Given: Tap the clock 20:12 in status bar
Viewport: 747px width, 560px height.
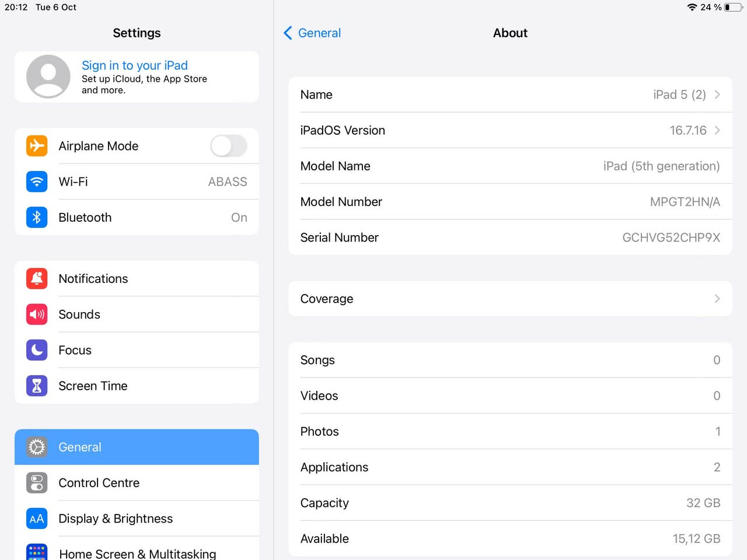Looking at the screenshot, I should click(x=16, y=7).
